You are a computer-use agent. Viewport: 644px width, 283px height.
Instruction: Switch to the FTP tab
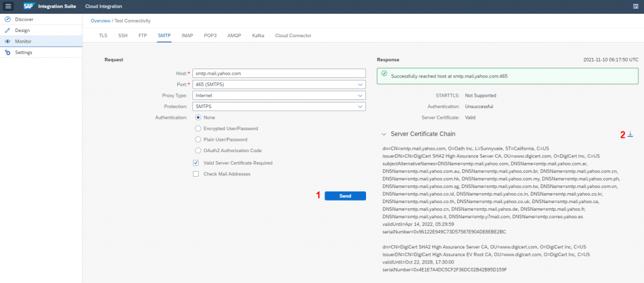tap(143, 35)
